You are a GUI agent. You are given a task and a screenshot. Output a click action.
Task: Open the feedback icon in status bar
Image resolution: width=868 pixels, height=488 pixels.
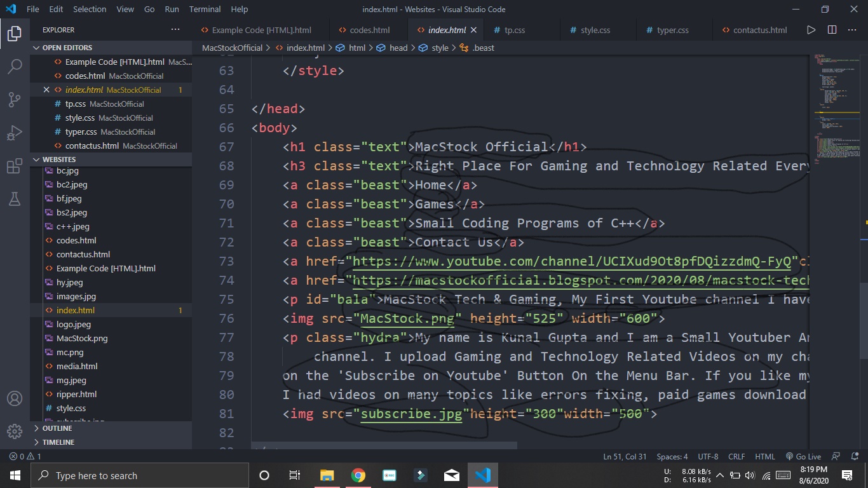836,456
